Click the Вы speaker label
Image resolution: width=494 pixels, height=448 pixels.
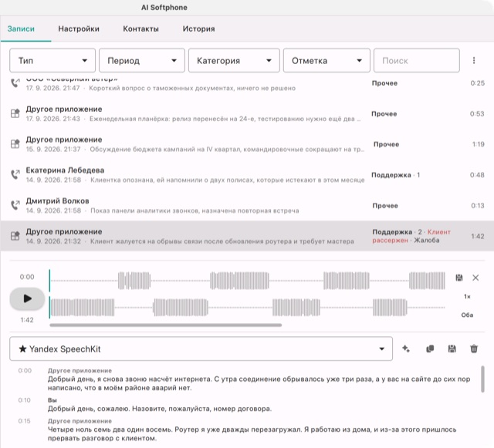[x=52, y=400]
